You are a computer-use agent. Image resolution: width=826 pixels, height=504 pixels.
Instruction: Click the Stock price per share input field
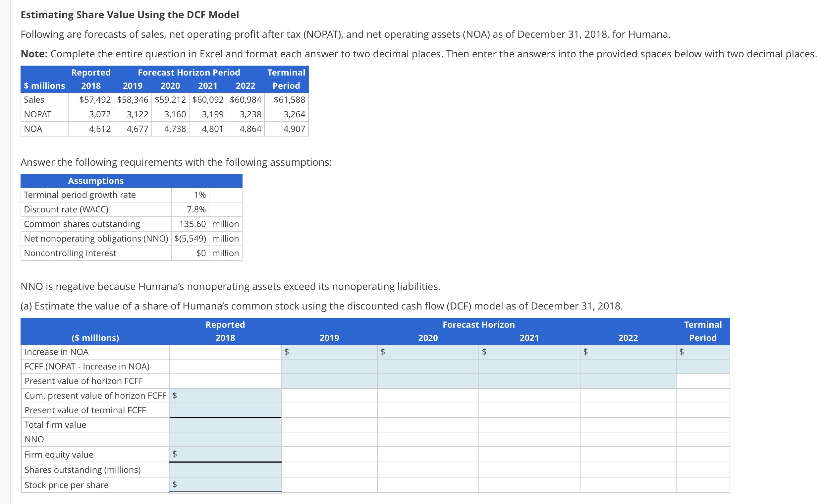point(225,485)
